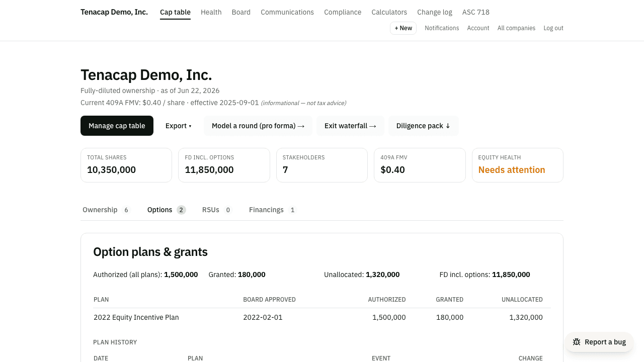Open Communications in the top navigation
Screen dimensions: 644x362
(287, 12)
